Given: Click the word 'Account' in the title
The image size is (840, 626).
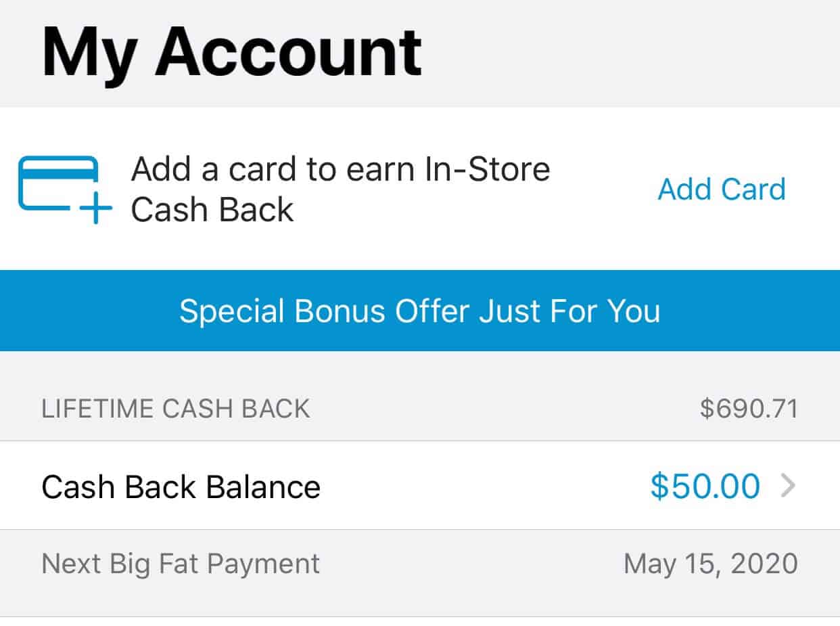Looking at the screenshot, I should point(289,51).
